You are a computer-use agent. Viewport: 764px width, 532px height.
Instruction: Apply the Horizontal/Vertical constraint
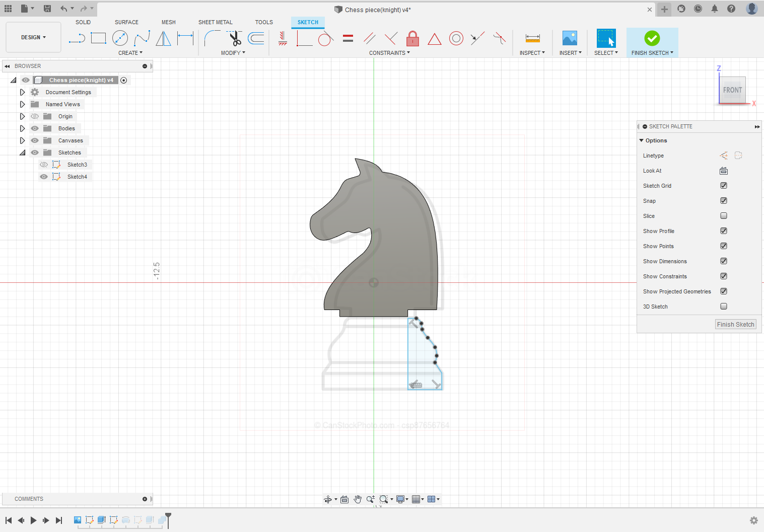pos(283,38)
